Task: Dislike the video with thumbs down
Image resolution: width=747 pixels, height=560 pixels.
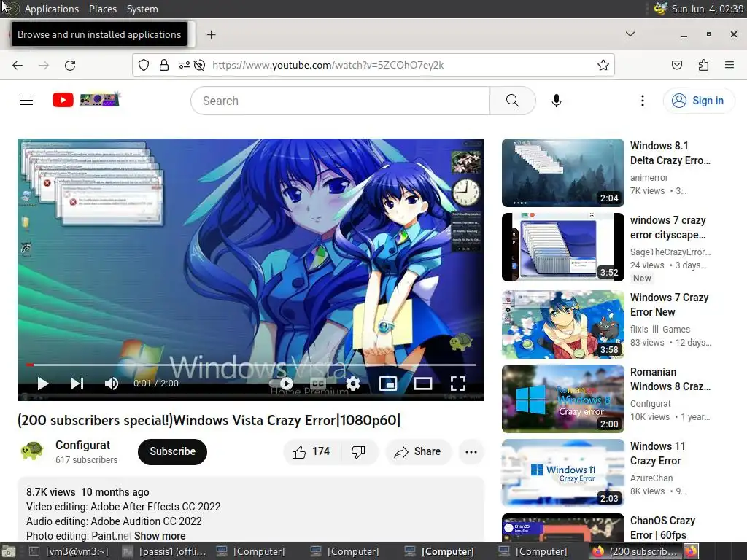Action: pyautogui.click(x=358, y=452)
